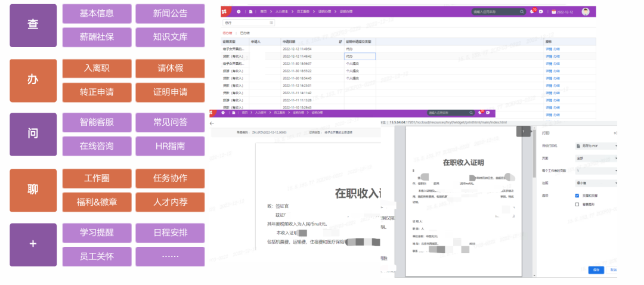This screenshot has width=644, height=285.
Task: Click the calendar icon beside 2022-12-12
Action: [x=554, y=11]
